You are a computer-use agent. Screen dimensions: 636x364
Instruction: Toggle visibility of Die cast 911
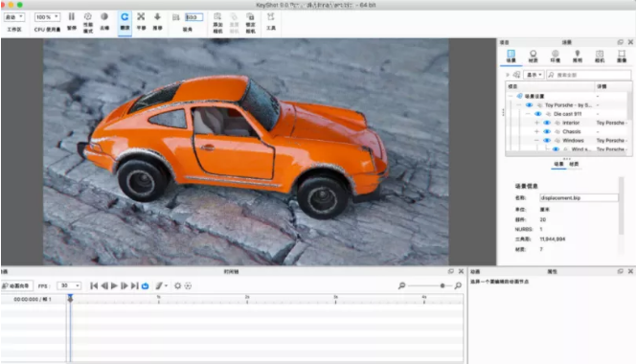coord(538,114)
